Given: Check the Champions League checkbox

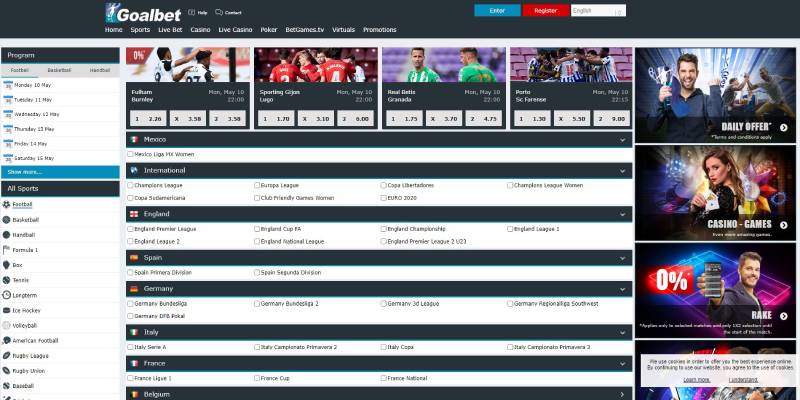Looking at the screenshot, I should click(130, 185).
